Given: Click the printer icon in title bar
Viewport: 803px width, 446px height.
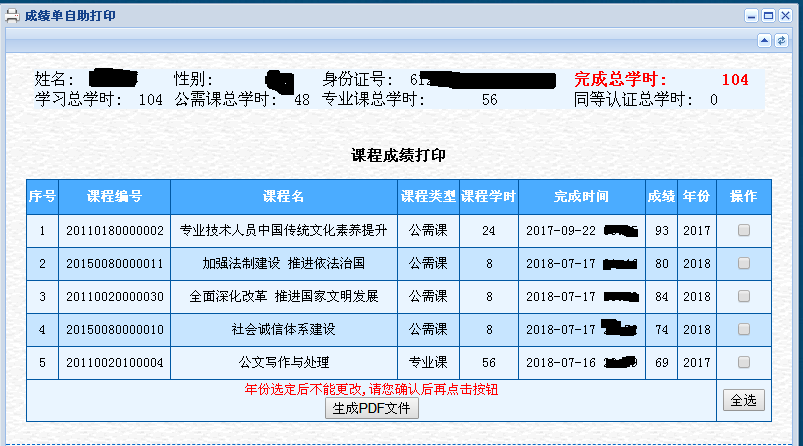Looking at the screenshot, I should pos(13,15).
